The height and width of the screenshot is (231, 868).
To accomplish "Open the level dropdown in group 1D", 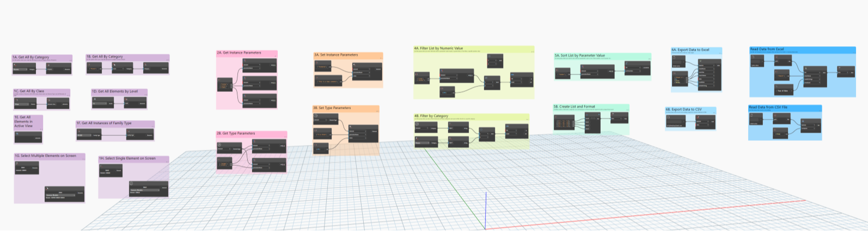I will coord(99,103).
